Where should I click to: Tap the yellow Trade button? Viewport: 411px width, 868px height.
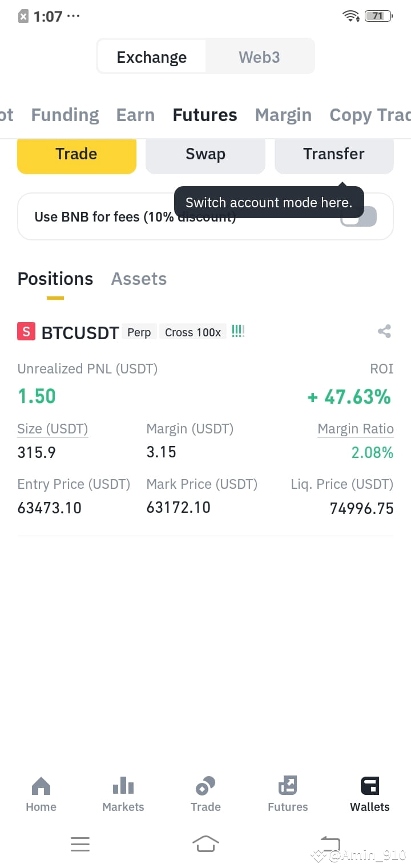tap(76, 154)
